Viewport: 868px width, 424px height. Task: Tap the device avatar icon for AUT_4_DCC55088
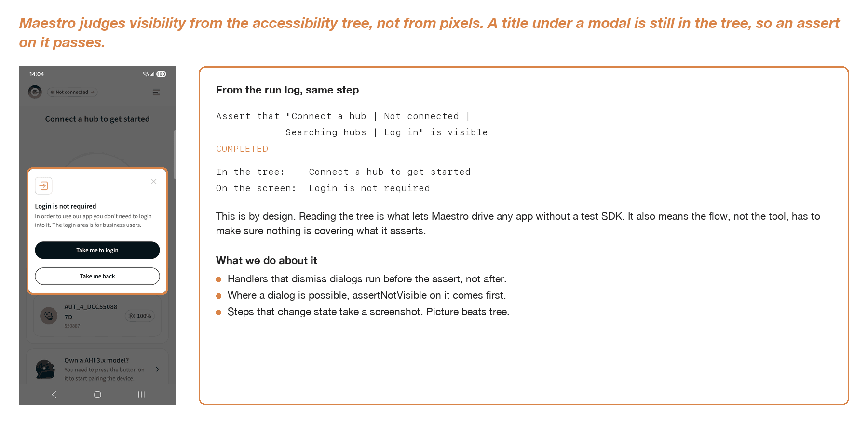49,316
